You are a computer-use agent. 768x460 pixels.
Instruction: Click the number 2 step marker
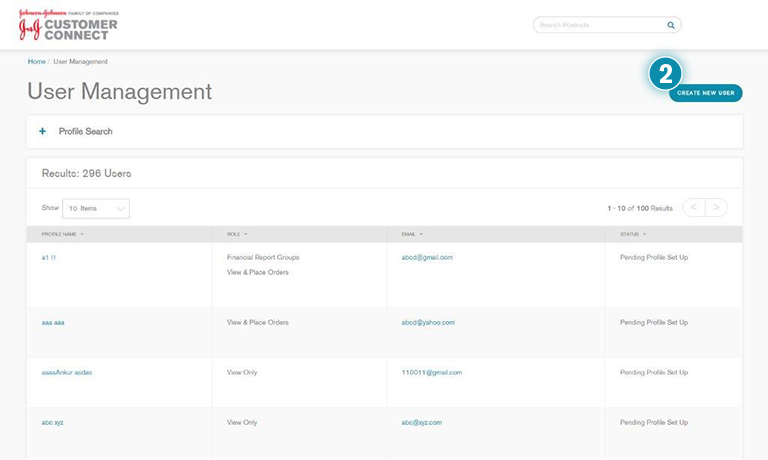coord(665,73)
